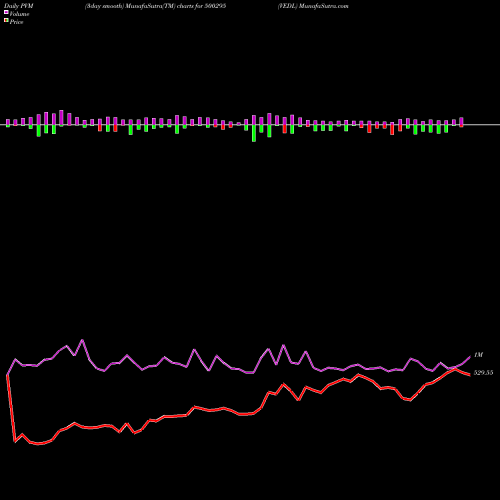Viewport: 500px width, 500px height.
Task: Click the '1M' volume line end label
Action: click(478, 355)
